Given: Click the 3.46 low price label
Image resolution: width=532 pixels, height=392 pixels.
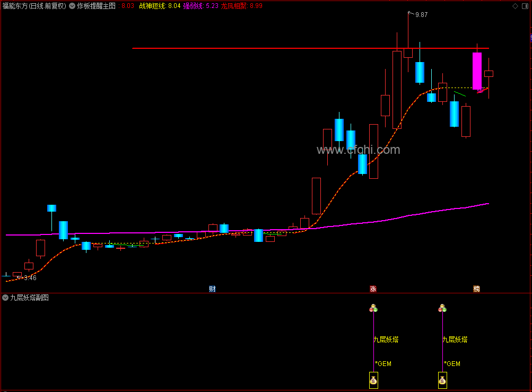Looking at the screenshot, I should pos(30,278).
